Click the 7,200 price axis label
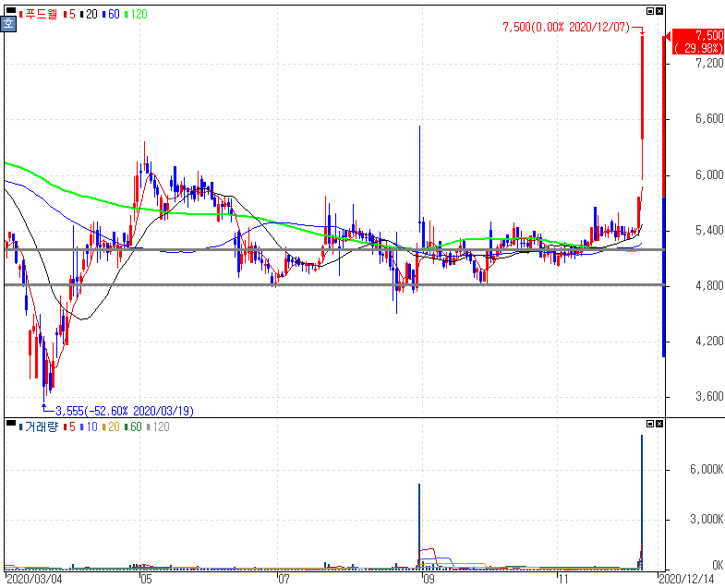 pyautogui.click(x=709, y=63)
